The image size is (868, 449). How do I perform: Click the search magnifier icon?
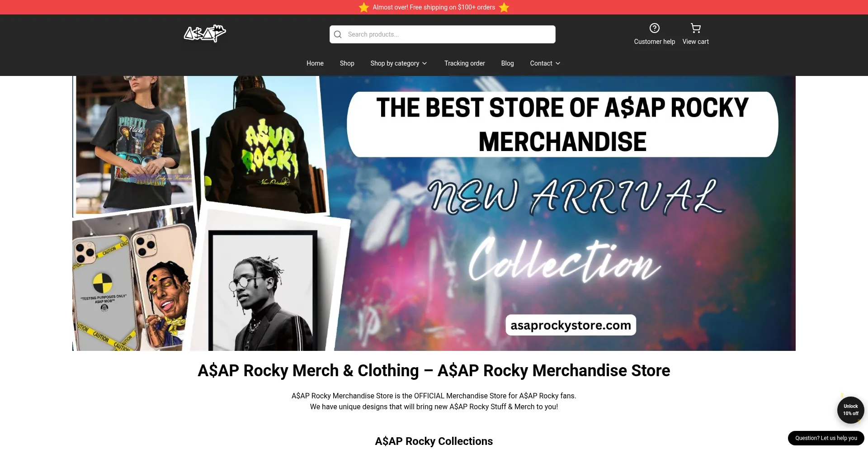[338, 34]
